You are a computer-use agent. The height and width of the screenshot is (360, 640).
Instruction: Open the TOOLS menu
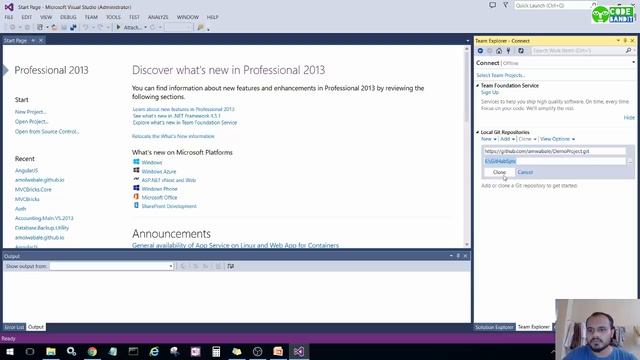point(113,17)
